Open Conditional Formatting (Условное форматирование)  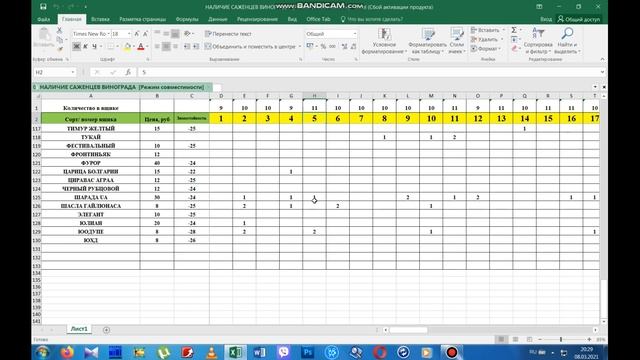tap(384, 41)
